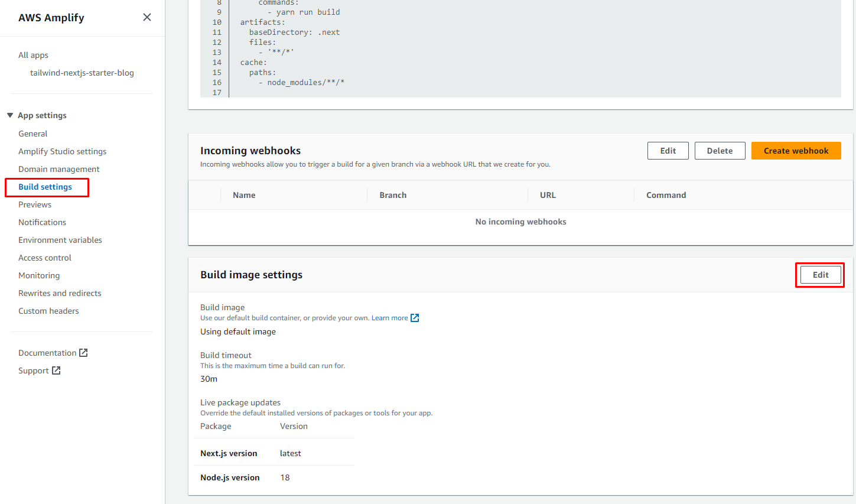
Task: Click external link icon after Learn more
Action: 415,318
